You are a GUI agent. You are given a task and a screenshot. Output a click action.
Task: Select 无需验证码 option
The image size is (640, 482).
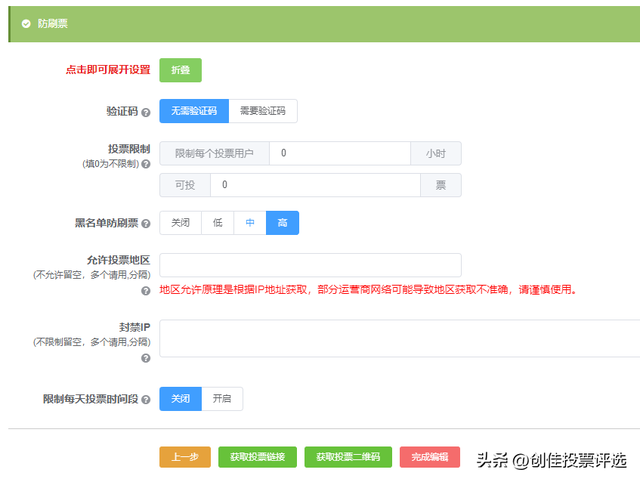(x=194, y=111)
